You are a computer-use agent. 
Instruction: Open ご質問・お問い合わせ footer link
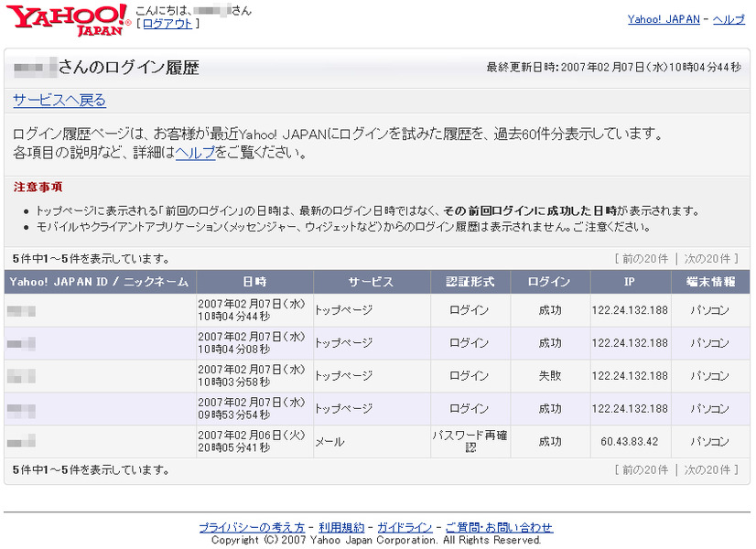point(499,527)
